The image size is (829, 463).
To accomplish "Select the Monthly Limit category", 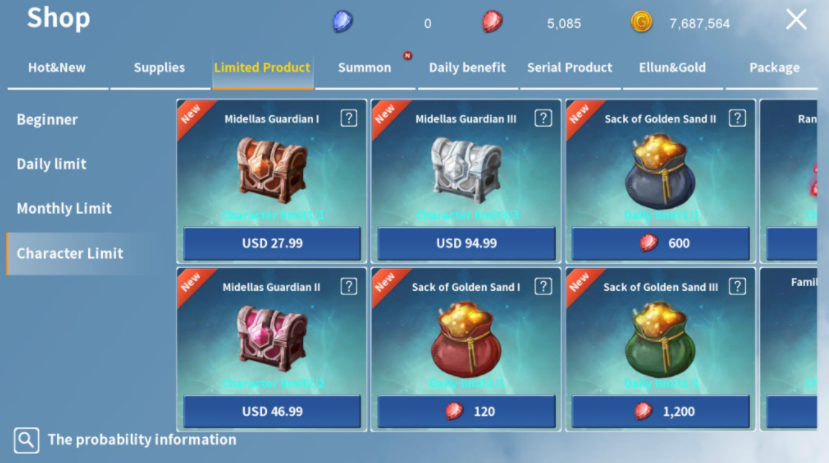I will pos(65,208).
